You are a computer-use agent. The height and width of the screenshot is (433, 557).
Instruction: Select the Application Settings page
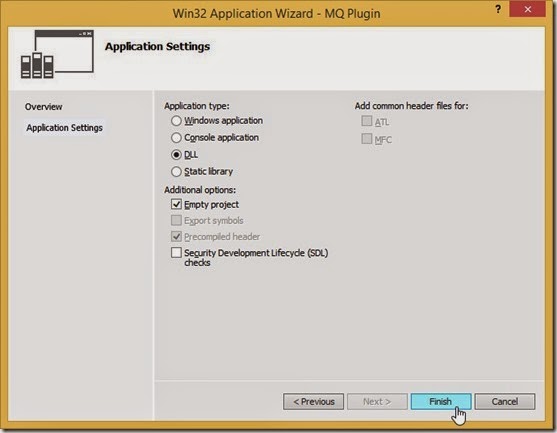point(64,128)
